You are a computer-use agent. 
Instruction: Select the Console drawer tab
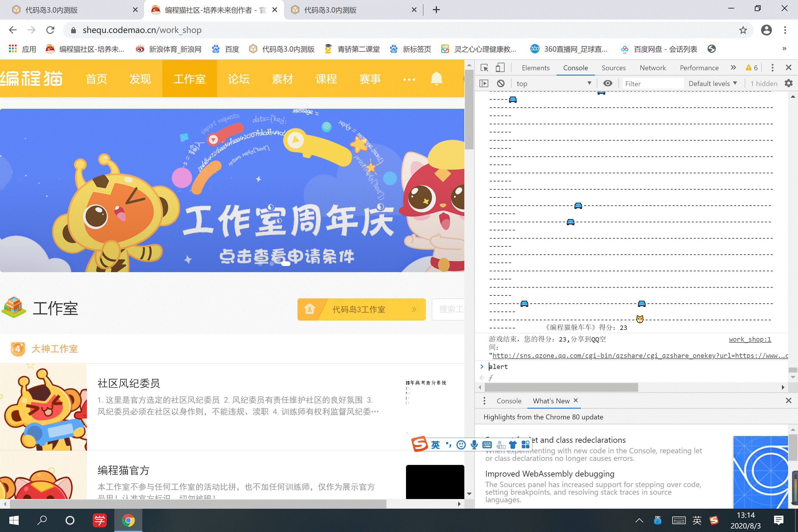pos(509,401)
